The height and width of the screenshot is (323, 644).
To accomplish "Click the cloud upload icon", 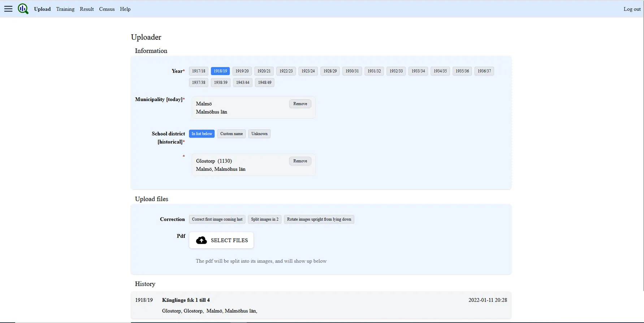I will [x=201, y=240].
